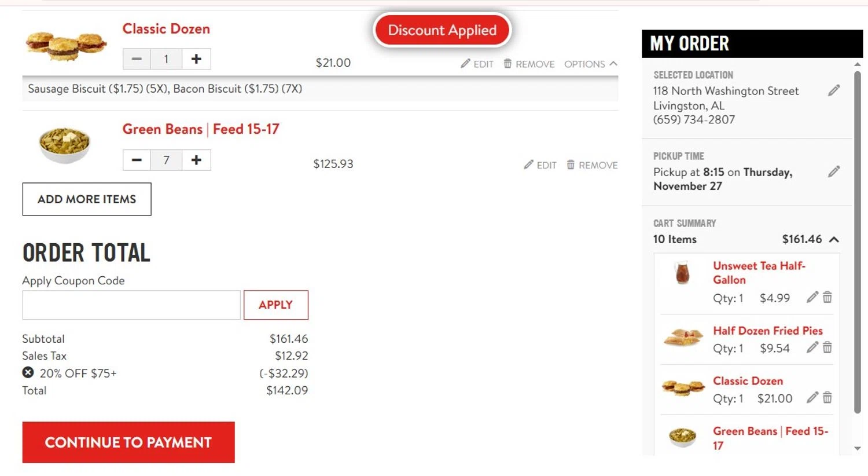The height and width of the screenshot is (476, 868).
Task: Edit the pickup time
Action: 833,171
